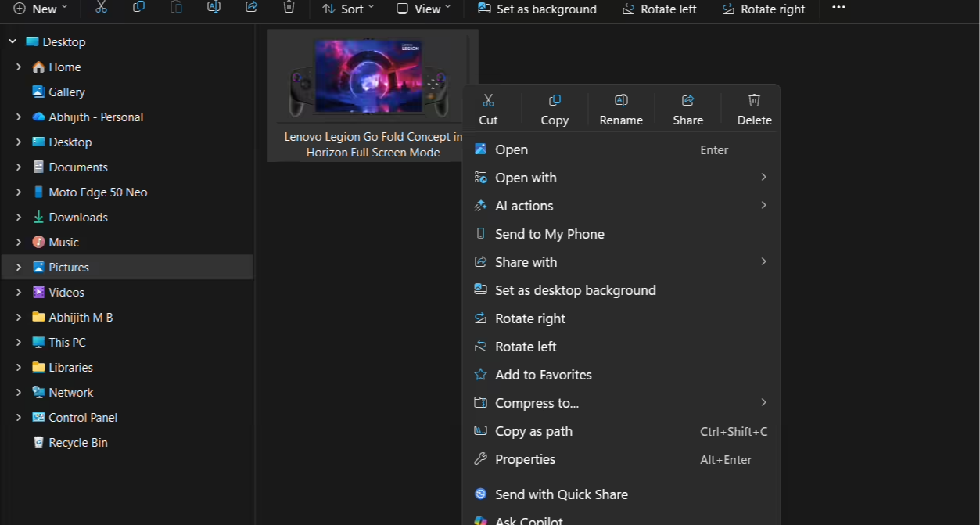The width and height of the screenshot is (980, 525).
Task: Click the Documents icon in the sidebar
Action: click(38, 167)
